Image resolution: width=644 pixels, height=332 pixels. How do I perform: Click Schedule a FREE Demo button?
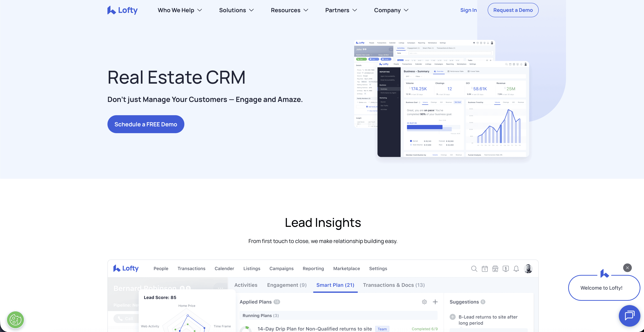pyautogui.click(x=146, y=124)
